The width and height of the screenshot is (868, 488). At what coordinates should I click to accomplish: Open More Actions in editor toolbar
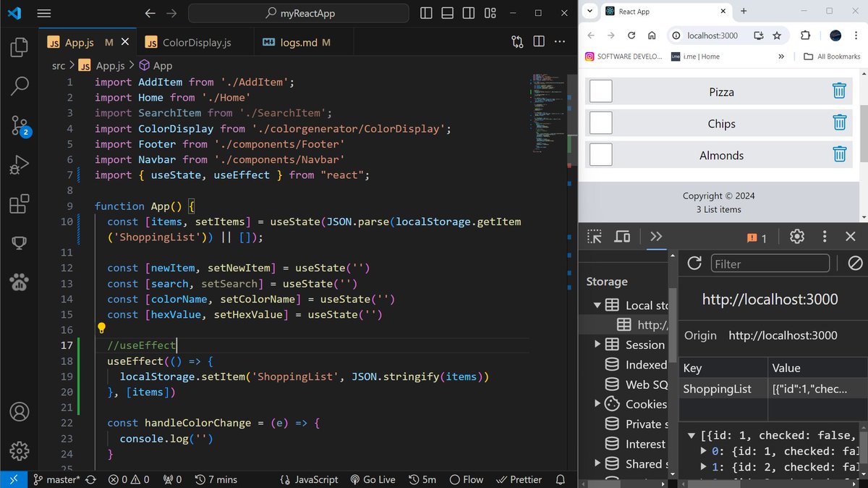pyautogui.click(x=561, y=41)
